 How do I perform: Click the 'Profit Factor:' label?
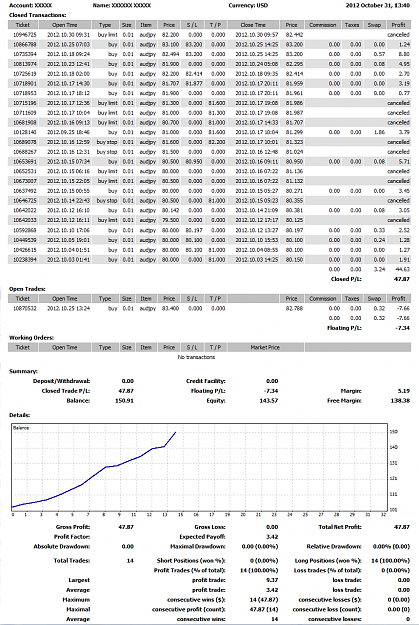pyautogui.click(x=72, y=537)
